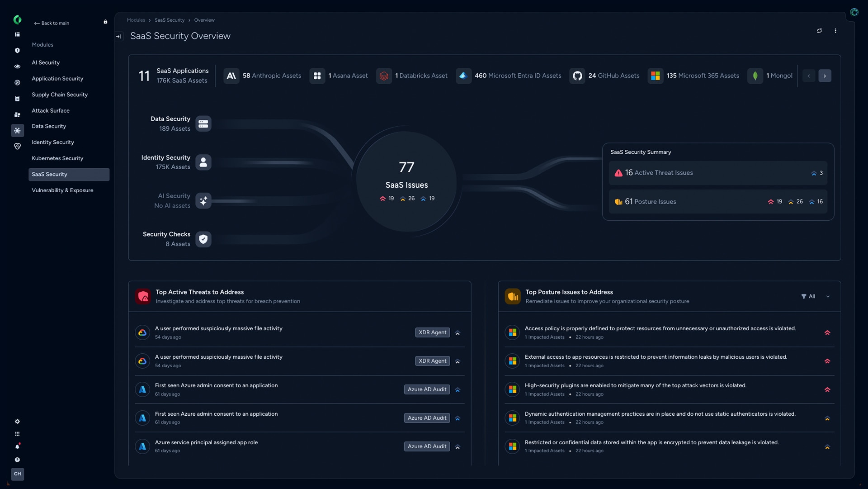This screenshot has width=868, height=489.
Task: Click the 77 SaaS Issues circle
Action: pos(406,182)
